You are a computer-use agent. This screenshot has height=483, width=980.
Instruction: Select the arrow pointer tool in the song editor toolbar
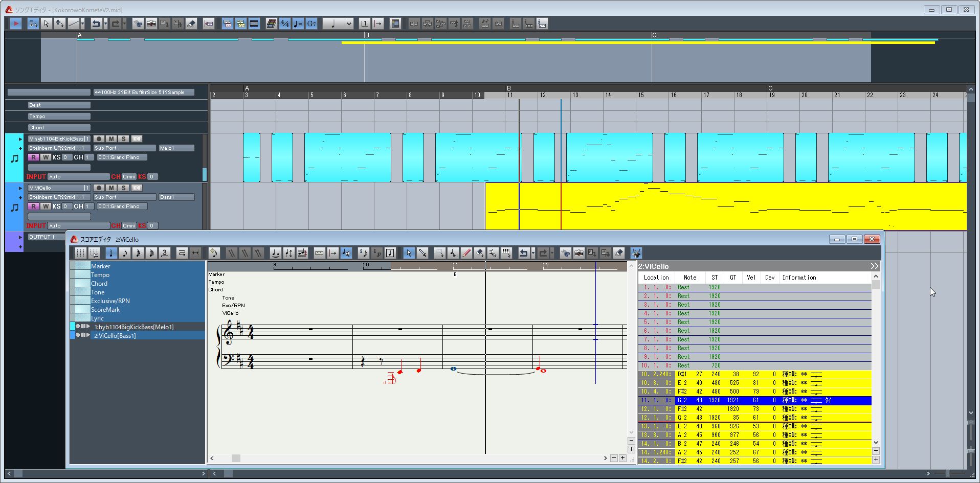pyautogui.click(x=47, y=24)
